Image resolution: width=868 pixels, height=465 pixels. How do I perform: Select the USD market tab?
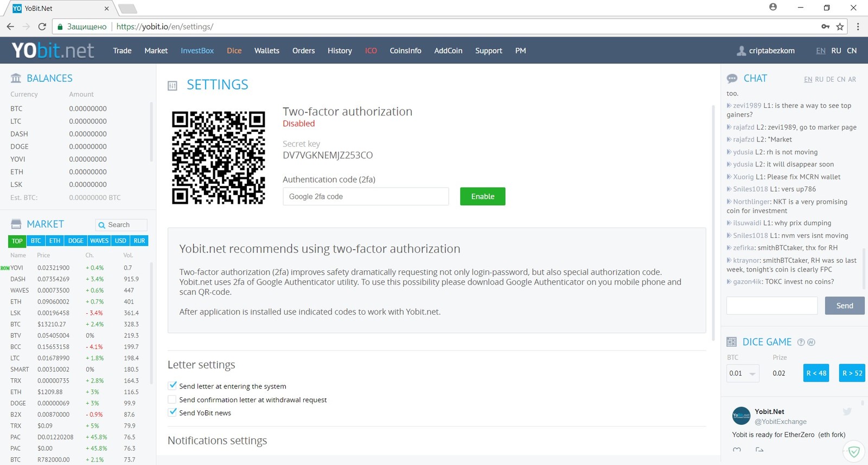click(120, 241)
